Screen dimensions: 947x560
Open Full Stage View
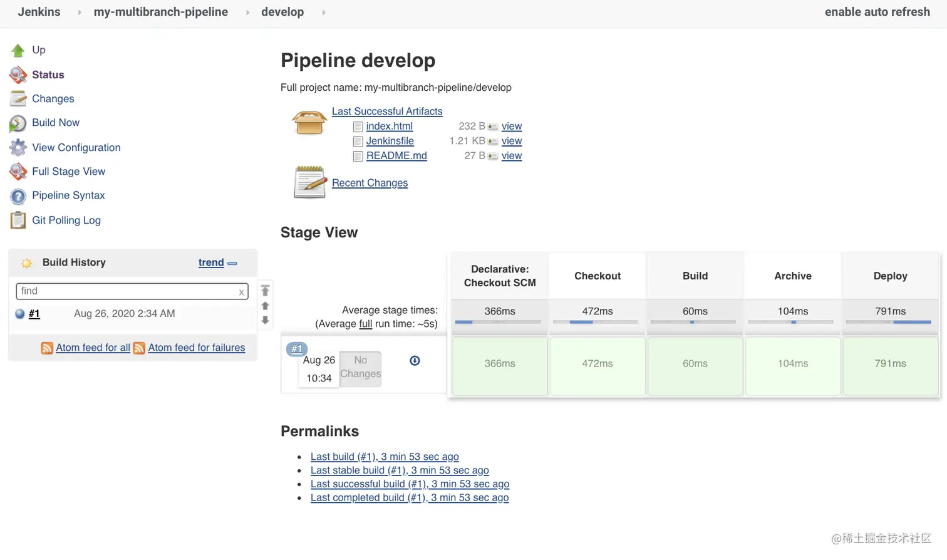click(x=69, y=171)
